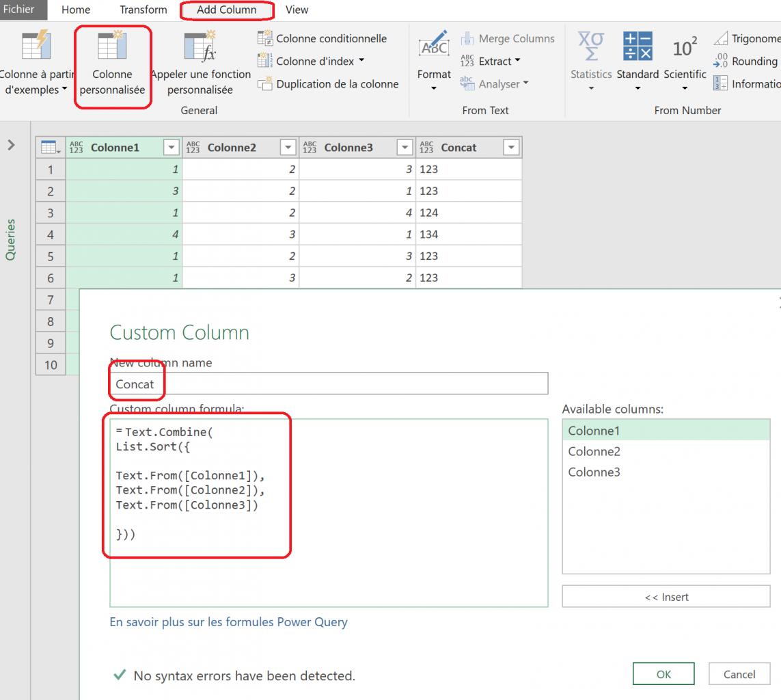Open the Format text menu
Image resolution: width=781 pixels, height=700 pixels.
434,59
